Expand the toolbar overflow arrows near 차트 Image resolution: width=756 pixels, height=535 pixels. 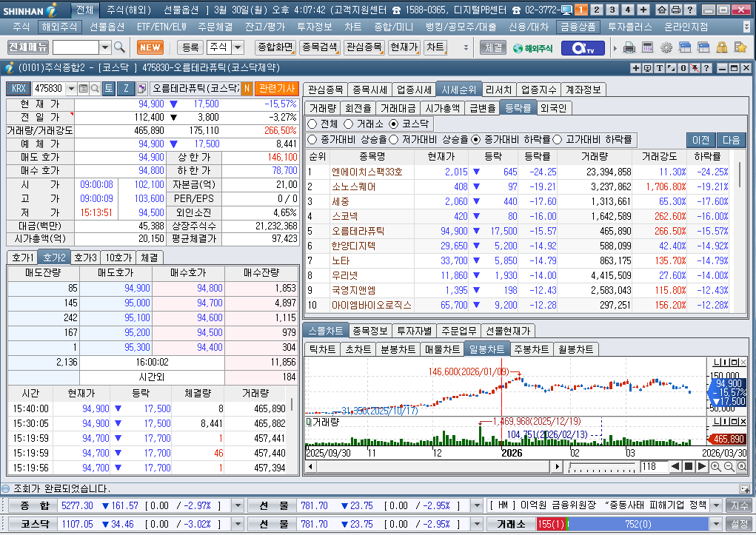tap(466, 47)
